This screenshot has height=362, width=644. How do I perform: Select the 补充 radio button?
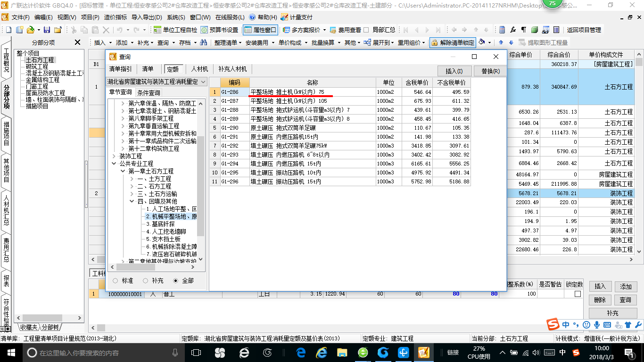[145, 280]
